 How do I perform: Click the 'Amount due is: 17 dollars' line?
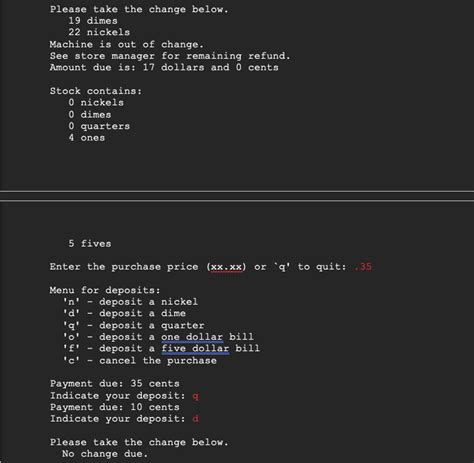coord(164,67)
